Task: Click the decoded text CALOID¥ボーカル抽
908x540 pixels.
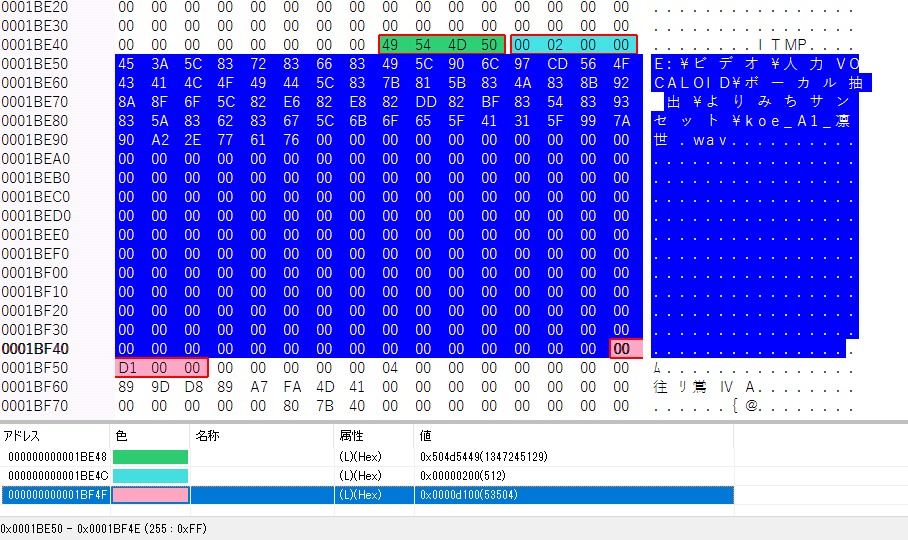Action: (x=759, y=83)
